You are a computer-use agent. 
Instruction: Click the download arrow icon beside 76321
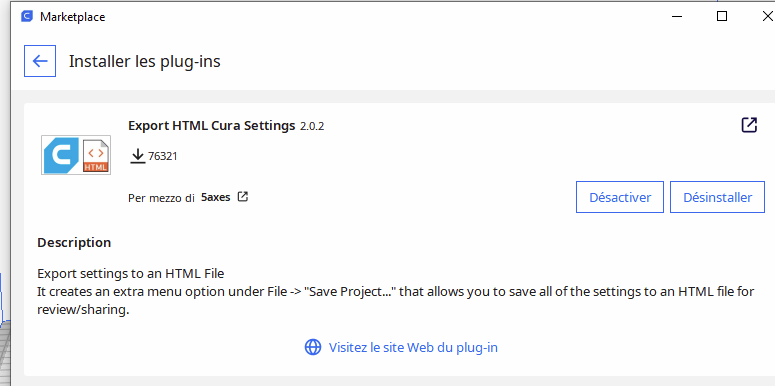point(138,156)
